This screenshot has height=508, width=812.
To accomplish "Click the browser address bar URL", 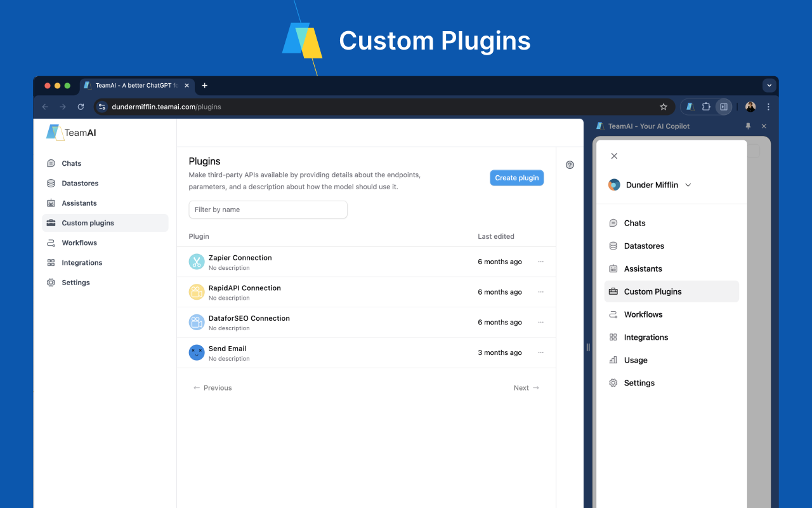I will pos(166,107).
